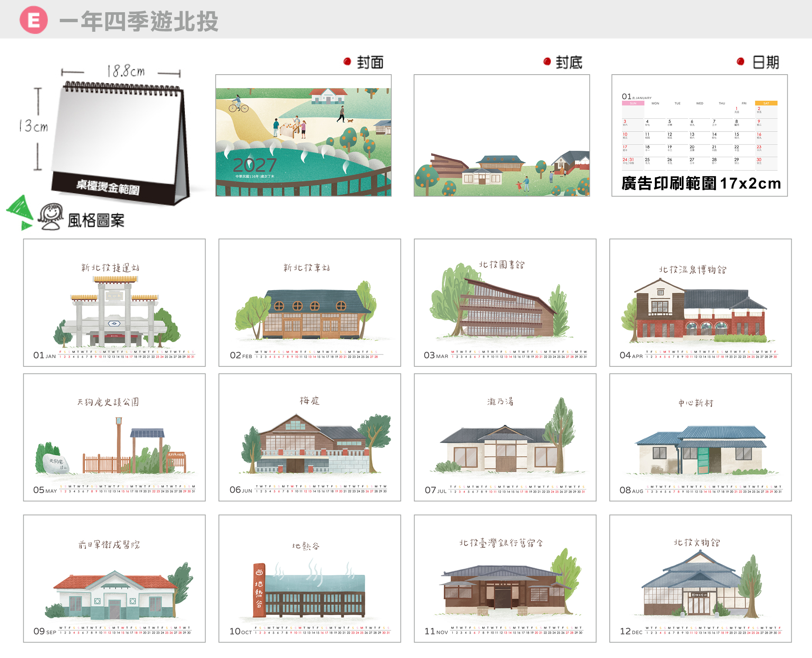
Task: Select the 06 JUN 梅庭 page
Action: 310,437
